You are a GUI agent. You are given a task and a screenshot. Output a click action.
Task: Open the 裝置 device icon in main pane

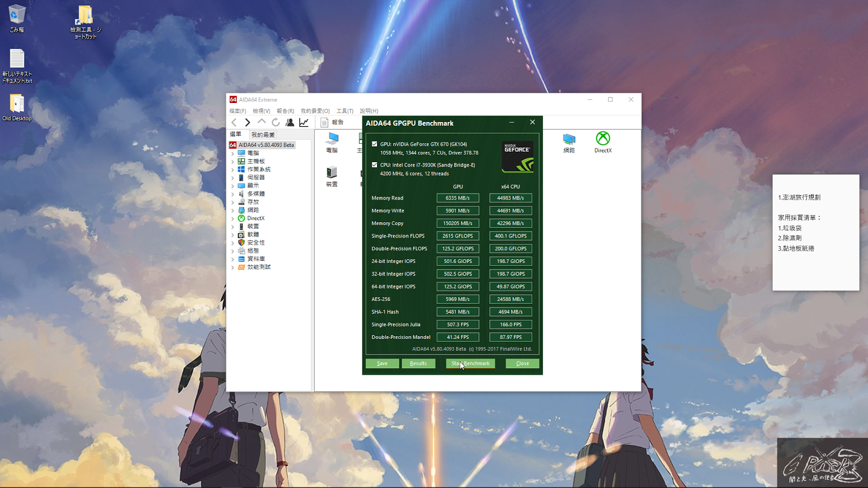click(332, 177)
